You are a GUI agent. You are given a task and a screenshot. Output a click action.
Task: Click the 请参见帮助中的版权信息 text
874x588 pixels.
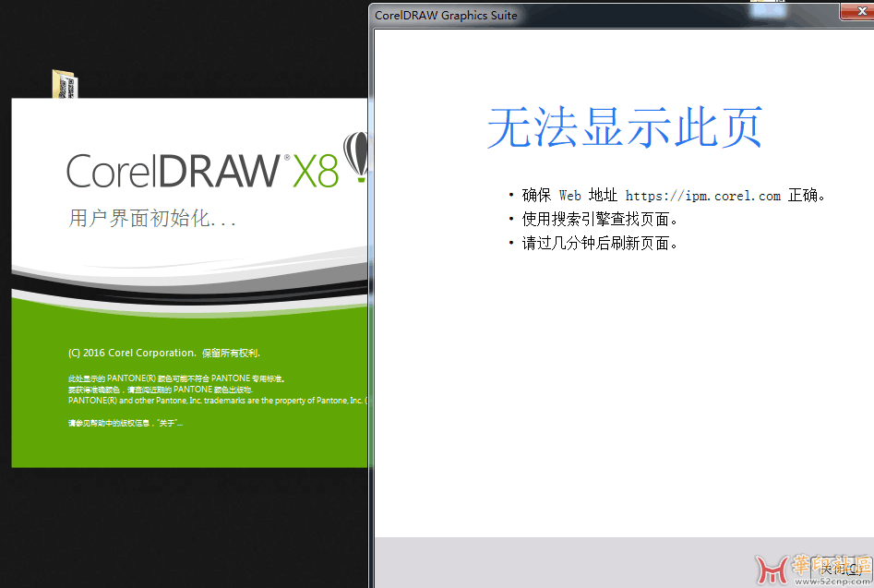point(126,423)
